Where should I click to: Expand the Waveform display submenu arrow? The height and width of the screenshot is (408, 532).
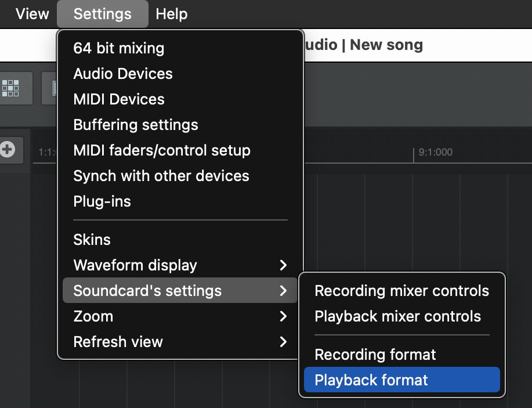pyautogui.click(x=283, y=265)
